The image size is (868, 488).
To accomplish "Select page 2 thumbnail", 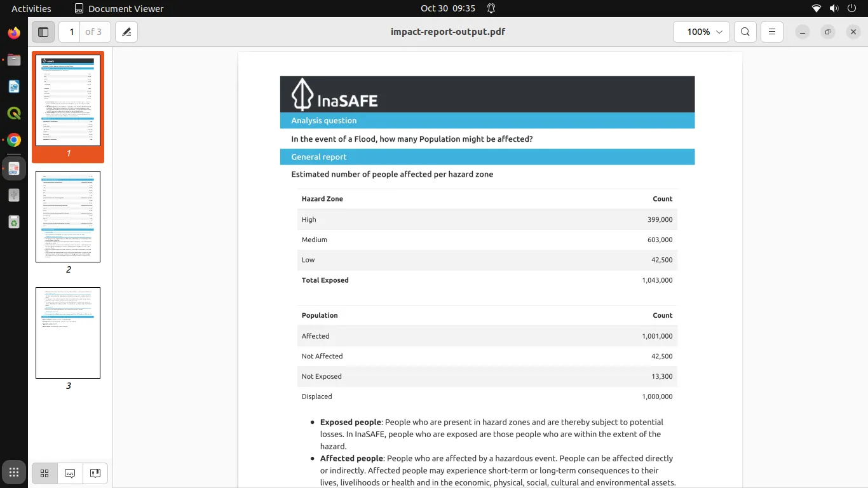I will click(x=68, y=217).
